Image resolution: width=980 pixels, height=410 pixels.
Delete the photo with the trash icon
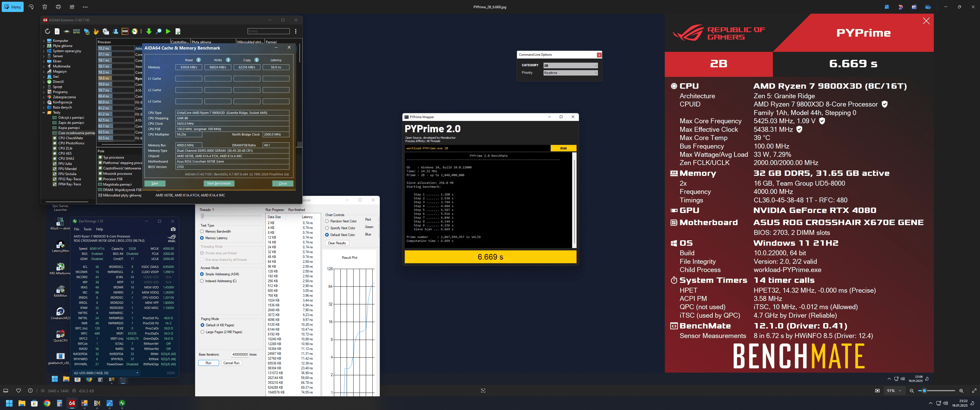click(x=44, y=7)
